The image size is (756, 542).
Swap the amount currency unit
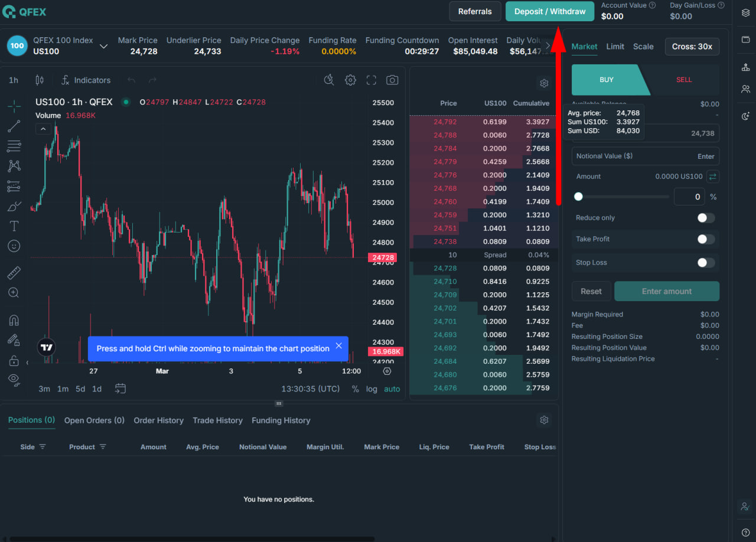(x=713, y=177)
